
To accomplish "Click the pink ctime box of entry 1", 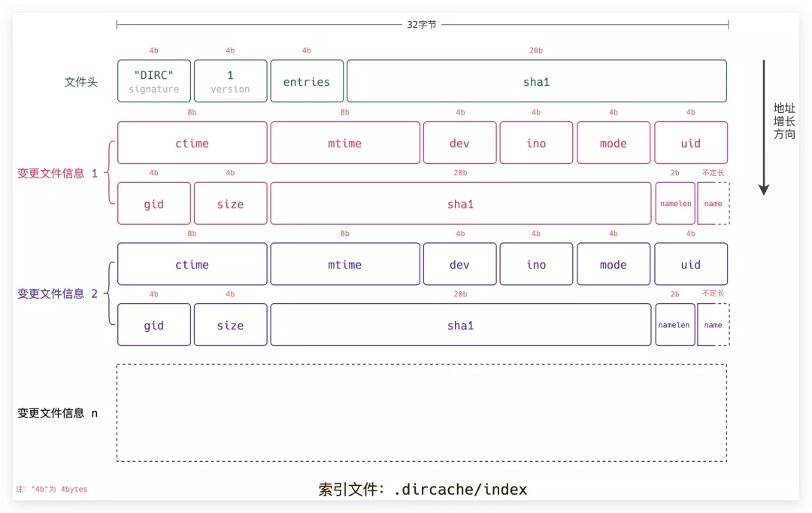I will click(x=192, y=142).
